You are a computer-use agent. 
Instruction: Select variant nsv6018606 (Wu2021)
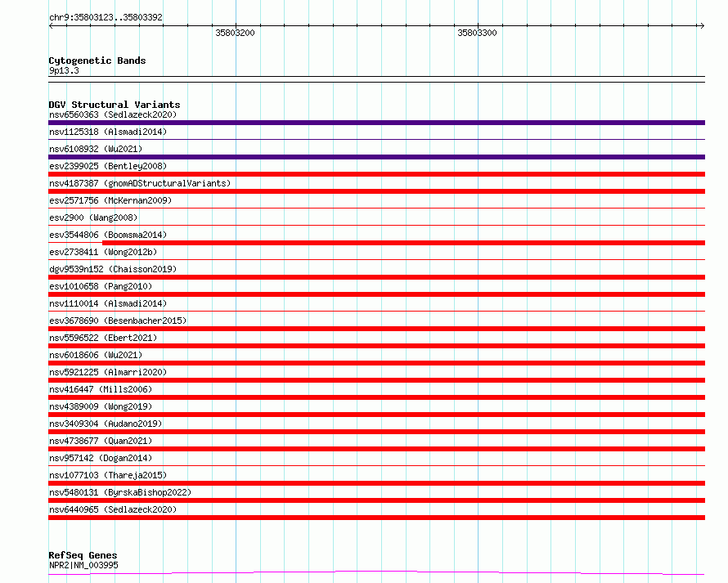[x=96, y=355]
